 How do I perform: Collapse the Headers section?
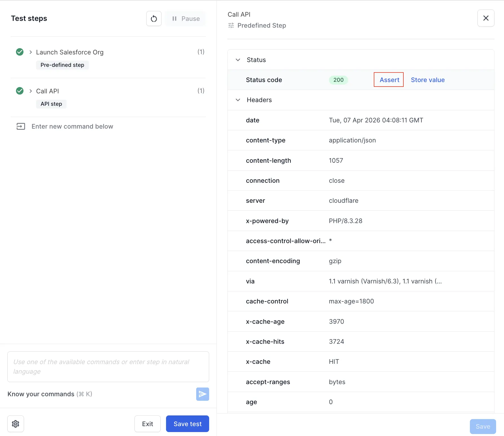click(238, 100)
